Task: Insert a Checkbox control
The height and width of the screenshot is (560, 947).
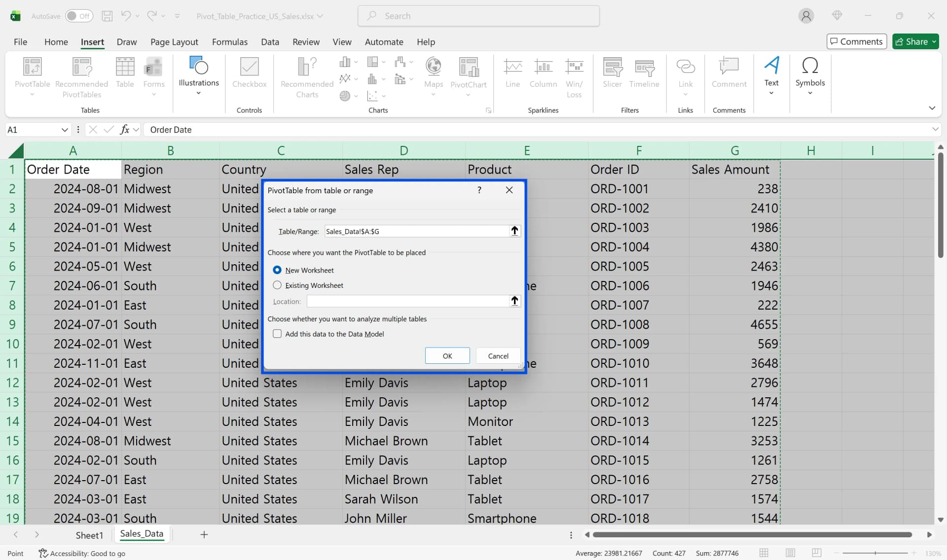Action: pos(249,74)
